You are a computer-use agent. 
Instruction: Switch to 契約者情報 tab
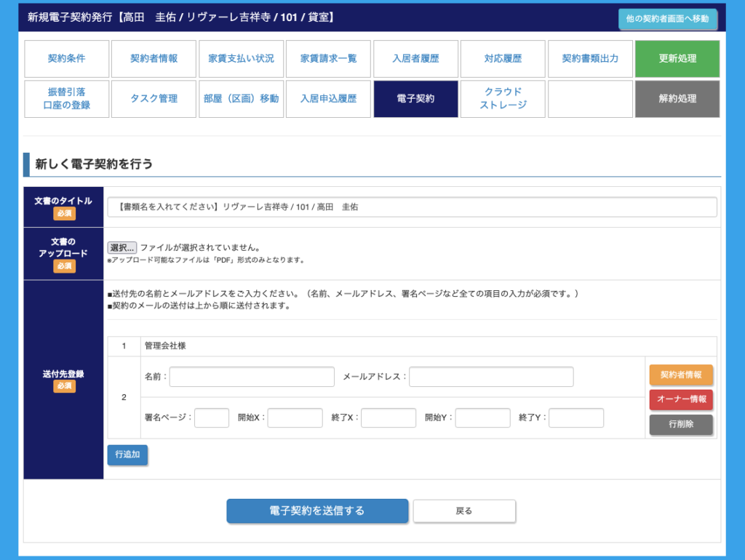point(154,59)
